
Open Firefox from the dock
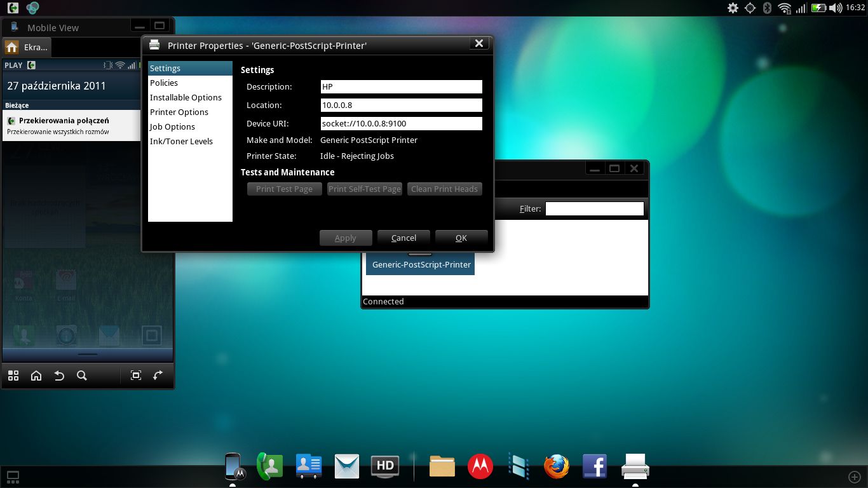pyautogui.click(x=556, y=466)
